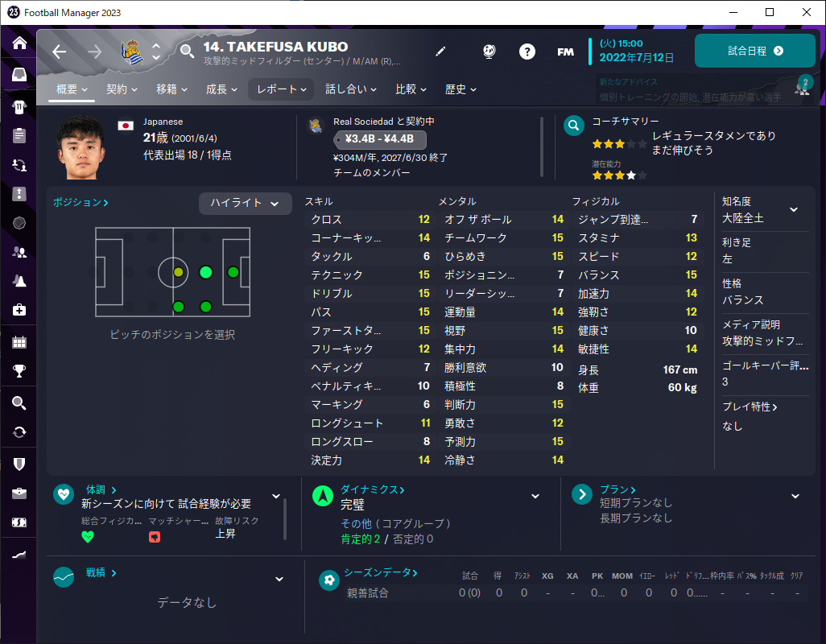Open the schedule calendar sidebar icon

(19, 342)
